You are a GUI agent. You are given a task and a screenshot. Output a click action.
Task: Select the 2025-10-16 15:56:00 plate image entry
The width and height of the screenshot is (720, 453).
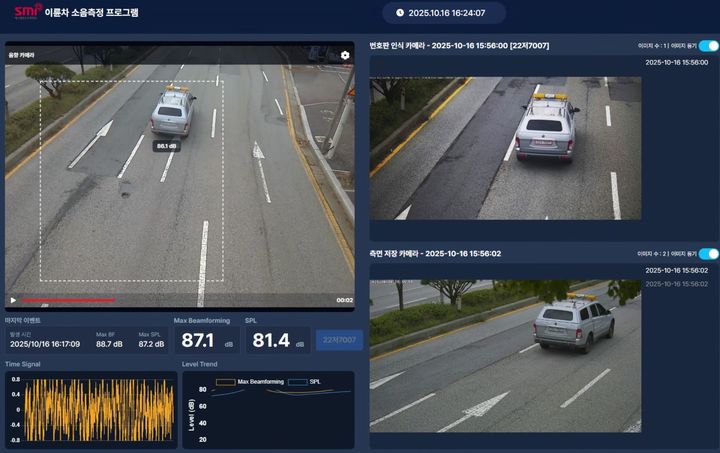tap(676, 62)
